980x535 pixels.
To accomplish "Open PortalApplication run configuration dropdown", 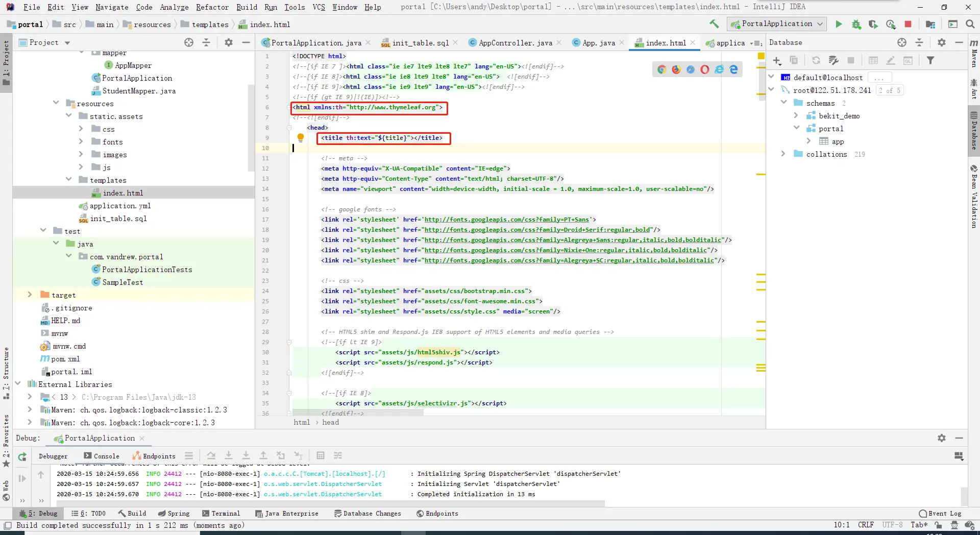I will (776, 24).
